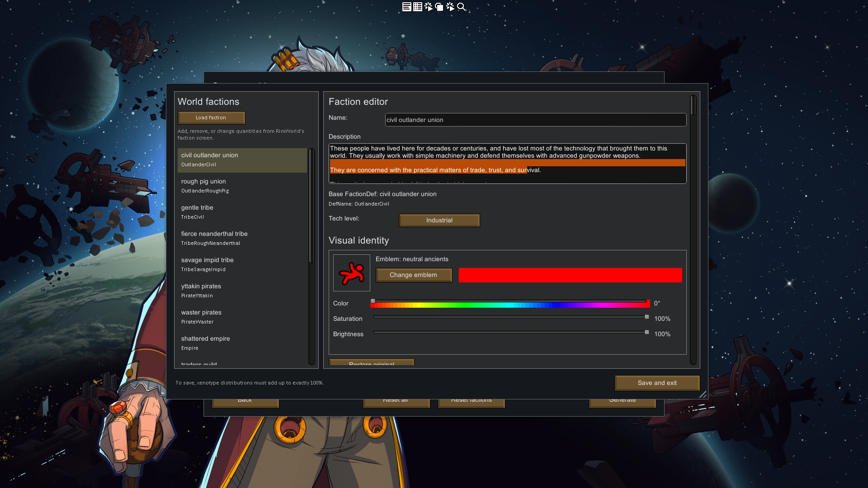Select yttakin pirates faction
Image resolution: width=868 pixels, height=488 pixels.
242,291
